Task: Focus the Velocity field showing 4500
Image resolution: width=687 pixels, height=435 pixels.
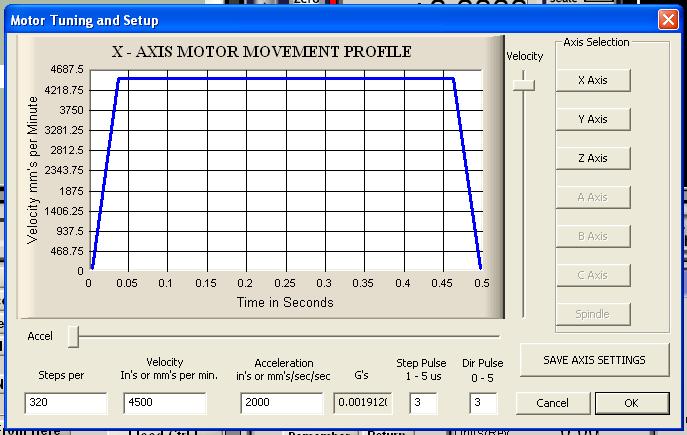Action: [x=164, y=403]
